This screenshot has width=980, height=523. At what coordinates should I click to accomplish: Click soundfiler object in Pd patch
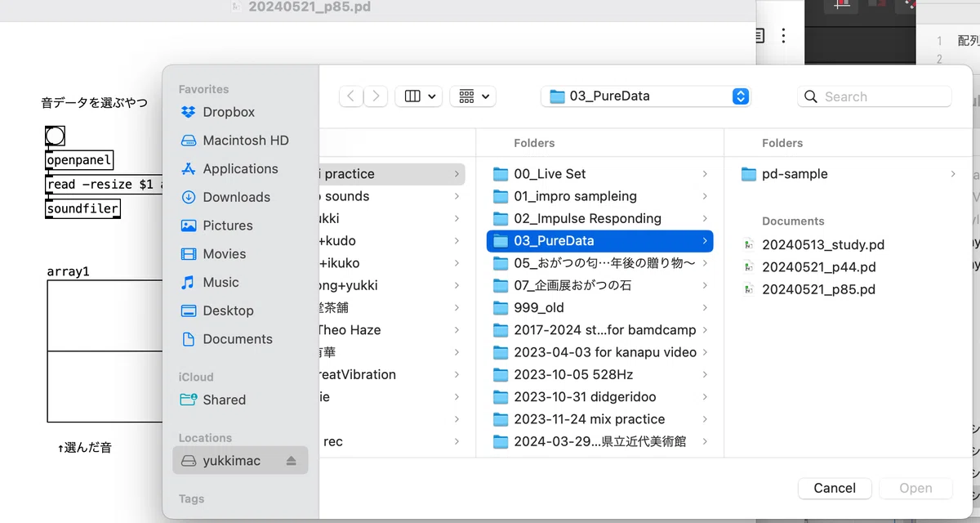82,208
